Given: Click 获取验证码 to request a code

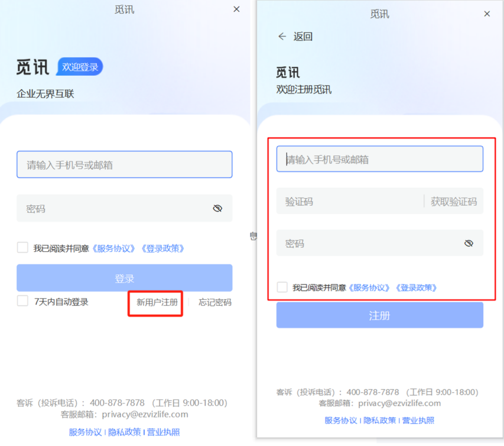Looking at the screenshot, I should click(x=454, y=202).
